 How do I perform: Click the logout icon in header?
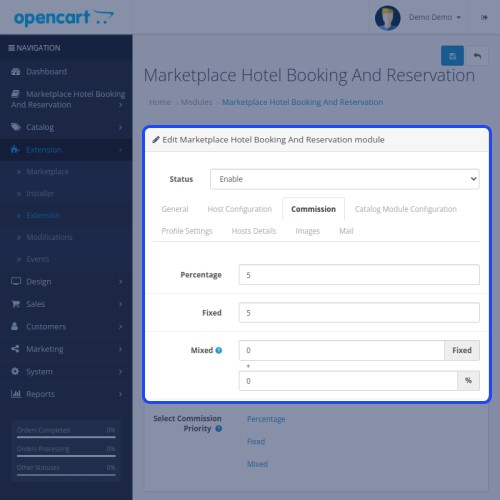click(484, 17)
